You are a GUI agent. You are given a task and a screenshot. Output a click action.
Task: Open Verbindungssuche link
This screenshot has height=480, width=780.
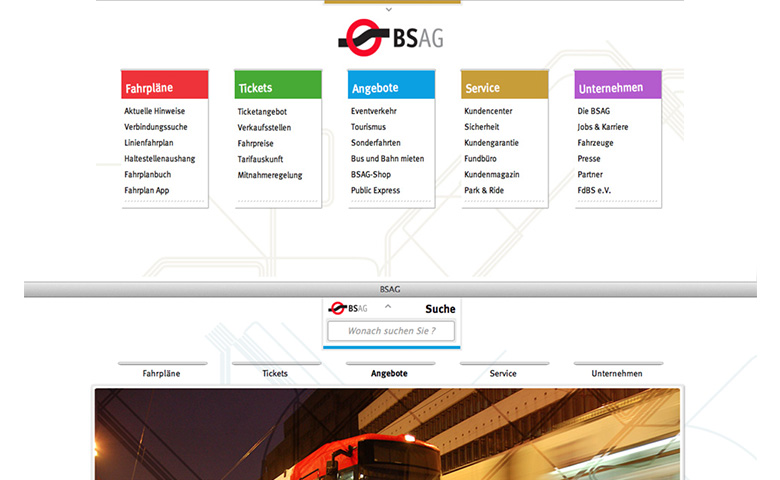tap(156, 127)
